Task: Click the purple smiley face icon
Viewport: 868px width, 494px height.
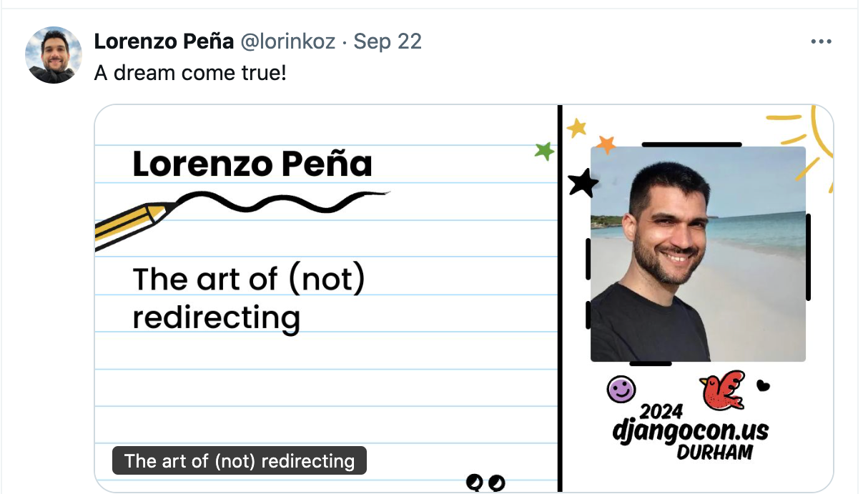Action: pyautogui.click(x=621, y=390)
